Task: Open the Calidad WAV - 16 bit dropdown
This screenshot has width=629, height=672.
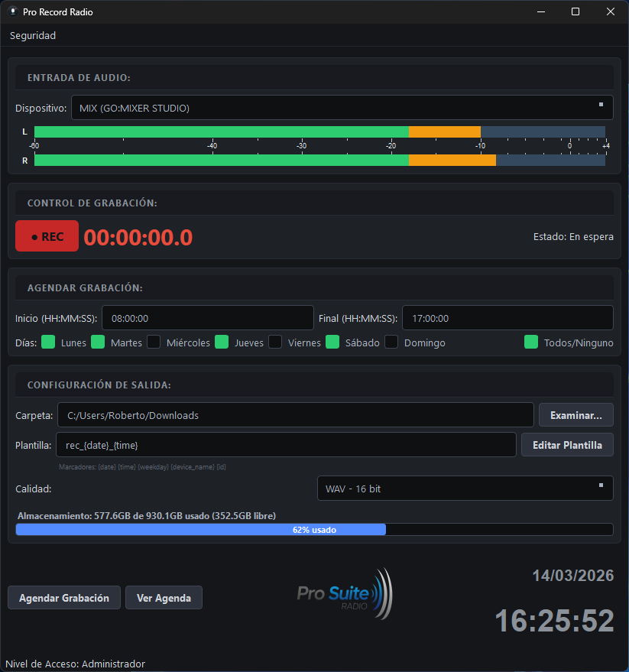Action: [465, 489]
